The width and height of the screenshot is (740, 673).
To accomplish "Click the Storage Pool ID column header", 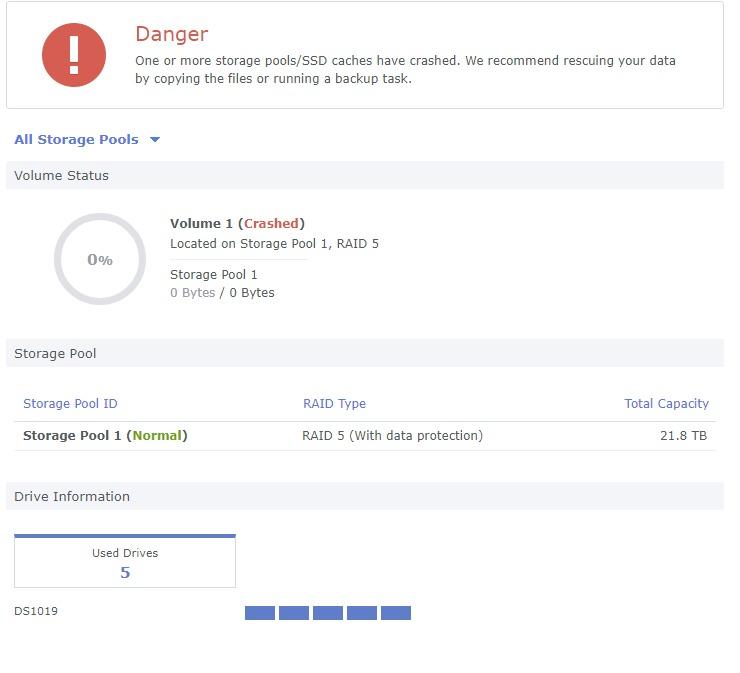I will click(70, 404).
